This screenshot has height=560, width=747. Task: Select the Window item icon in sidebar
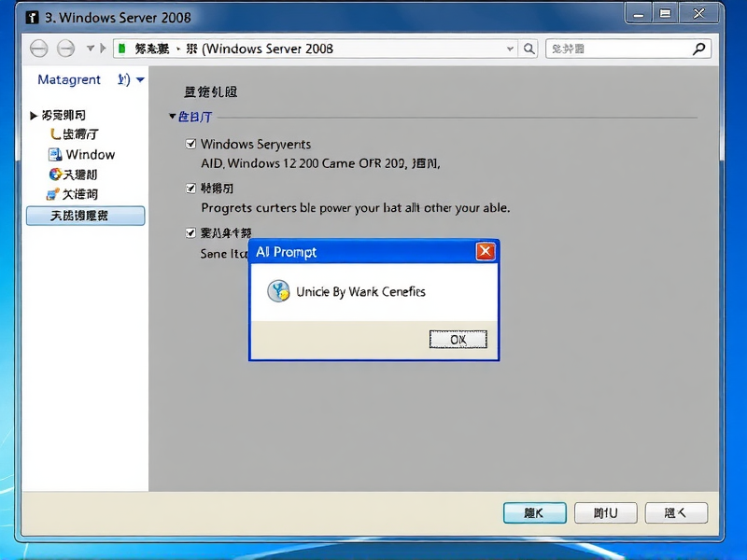56,155
